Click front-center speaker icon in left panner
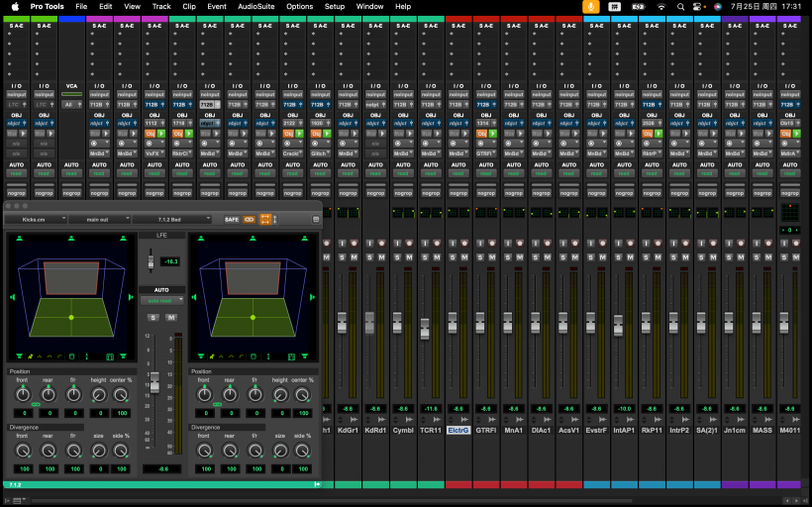The image size is (812, 507). point(71,239)
